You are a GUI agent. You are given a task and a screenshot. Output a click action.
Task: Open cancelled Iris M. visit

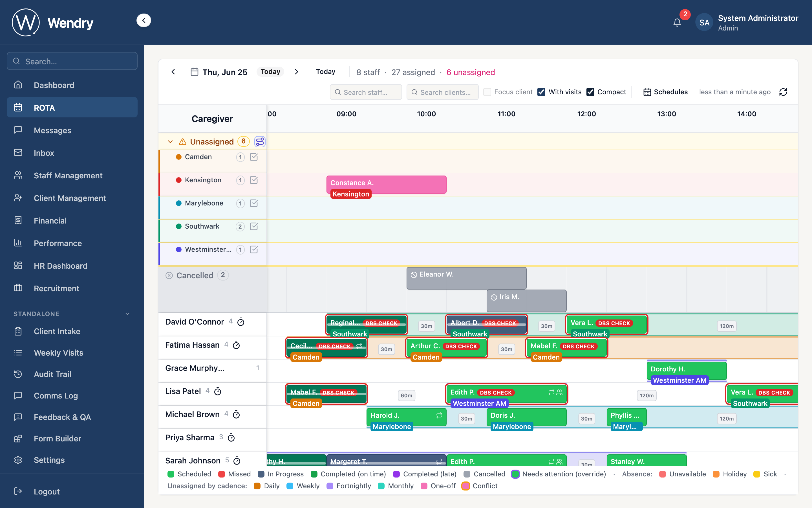click(526, 301)
